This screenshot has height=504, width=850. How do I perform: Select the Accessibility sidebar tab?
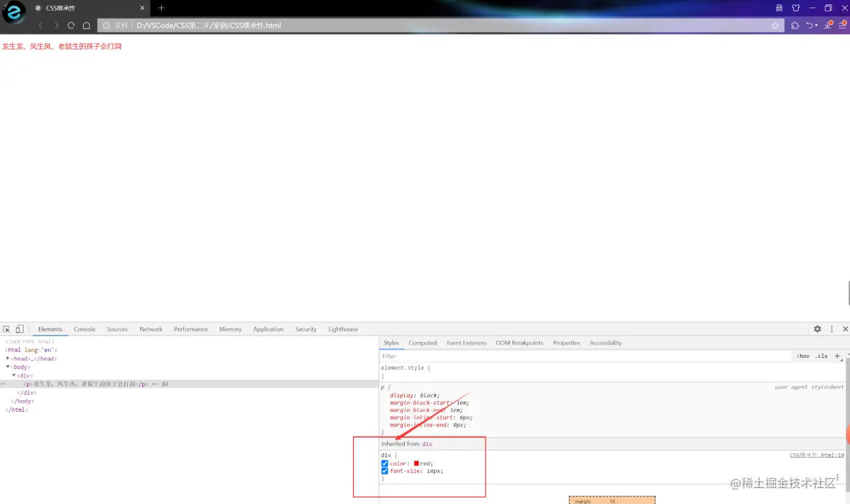click(606, 343)
